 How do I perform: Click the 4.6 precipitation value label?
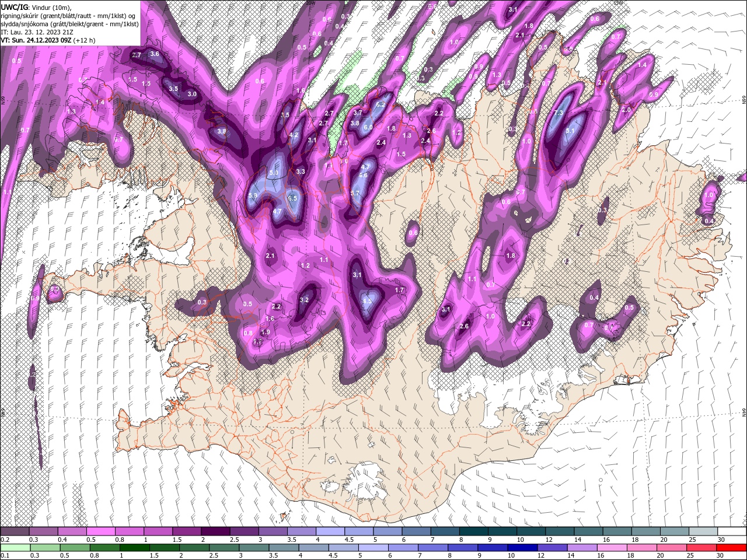point(363,176)
